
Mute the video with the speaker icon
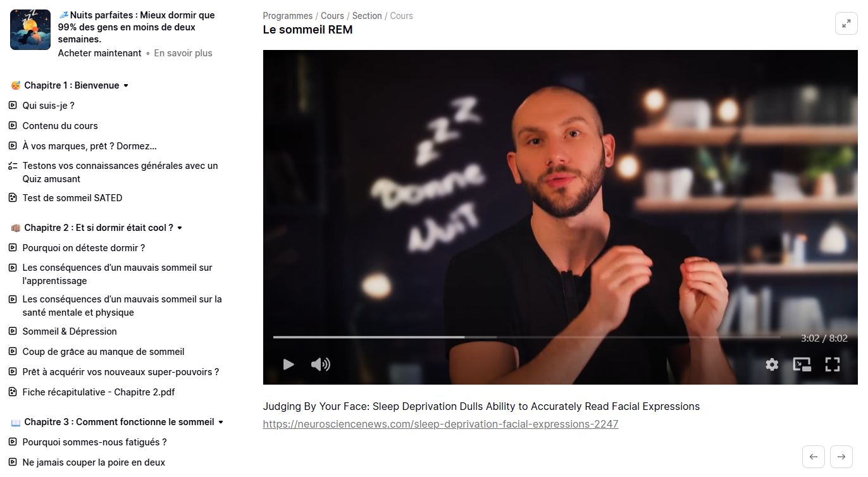(321, 364)
